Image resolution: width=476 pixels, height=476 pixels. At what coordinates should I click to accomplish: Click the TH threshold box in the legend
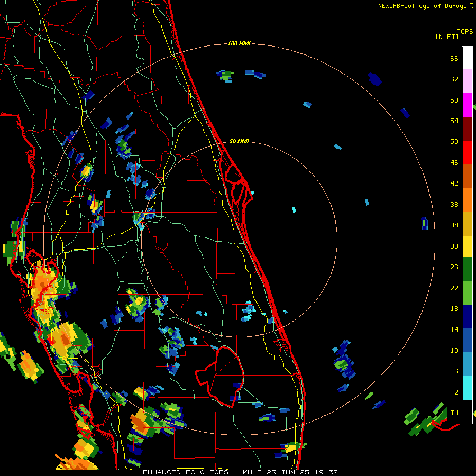(467, 411)
